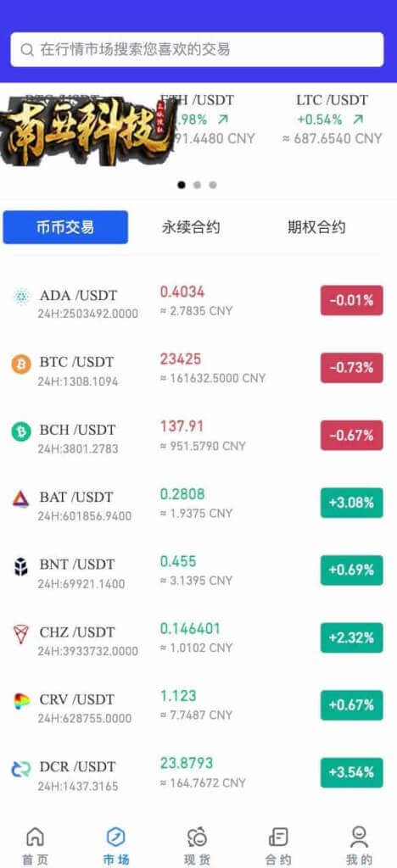This screenshot has height=868, width=397.
Task: Tap the 市场 market nav icon
Action: click(115, 836)
